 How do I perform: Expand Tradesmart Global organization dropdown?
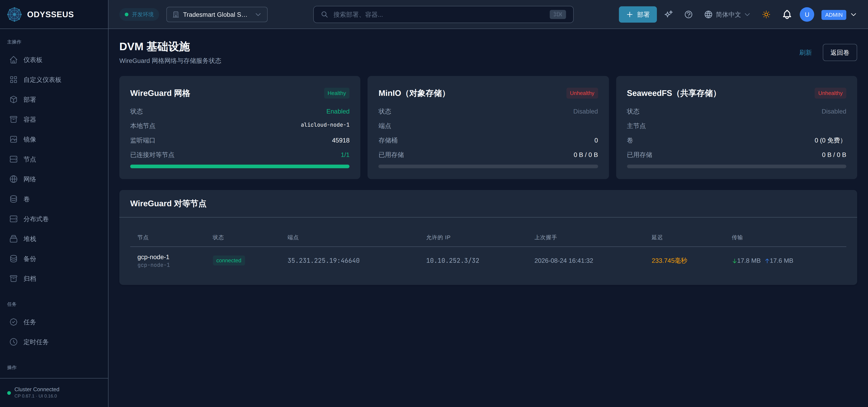[217, 14]
